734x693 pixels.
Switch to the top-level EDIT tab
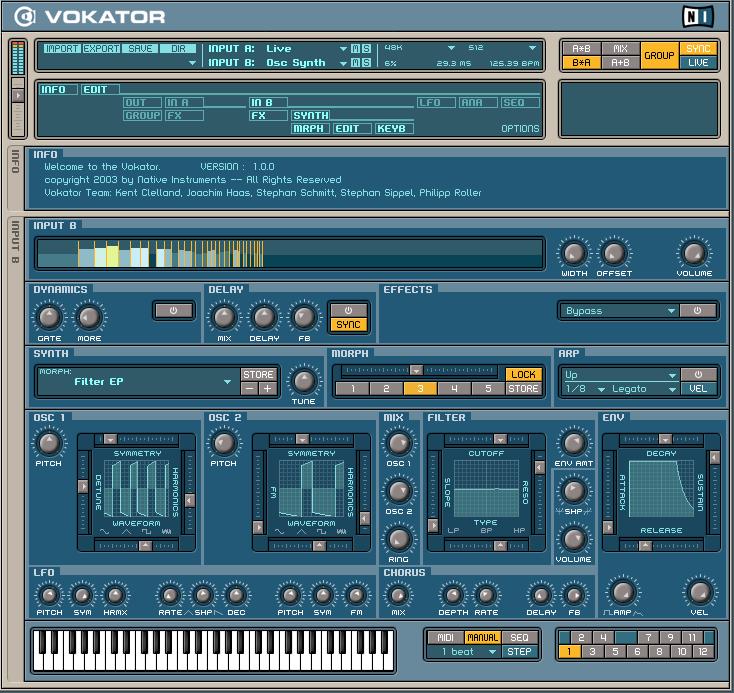pos(100,89)
